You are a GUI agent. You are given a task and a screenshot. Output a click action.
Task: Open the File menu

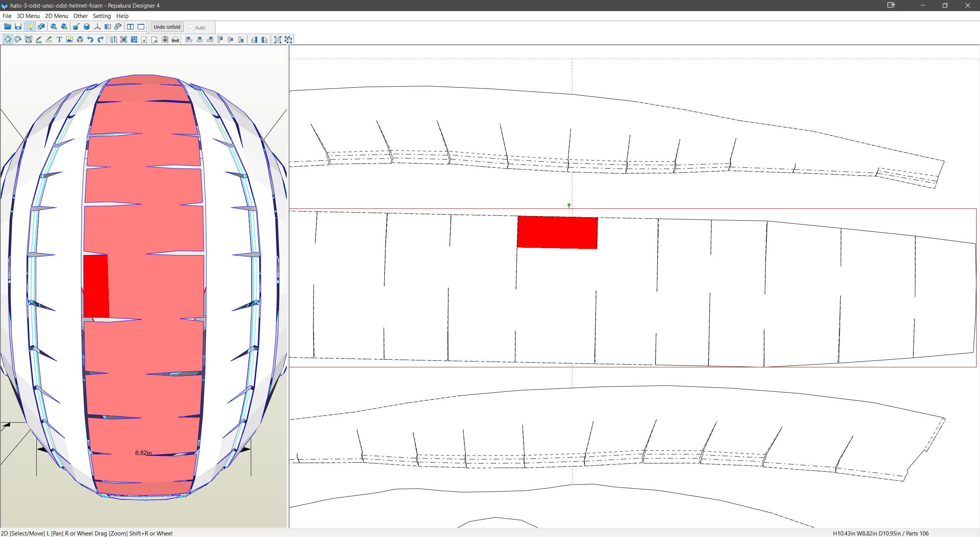point(7,16)
